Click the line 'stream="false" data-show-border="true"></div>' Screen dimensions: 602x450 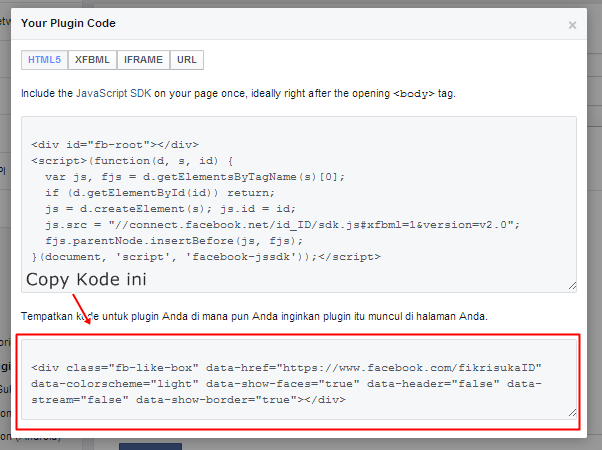pos(189,400)
